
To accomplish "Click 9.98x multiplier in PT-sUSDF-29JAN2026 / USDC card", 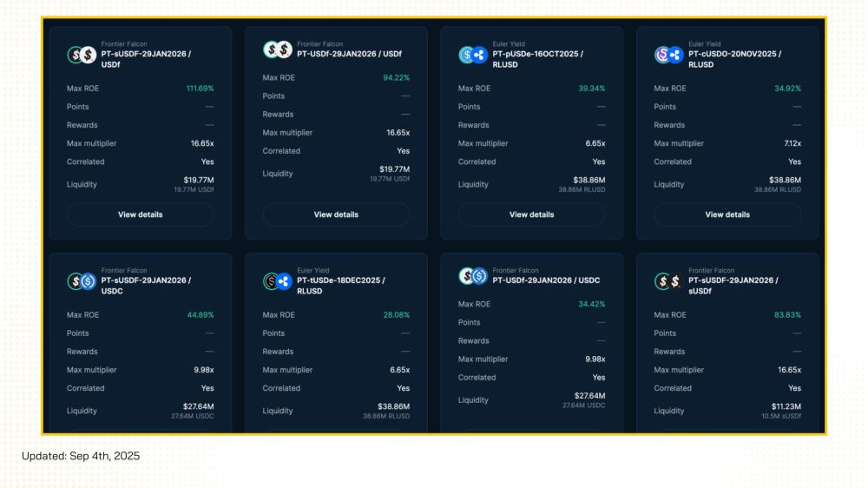I will [x=204, y=370].
